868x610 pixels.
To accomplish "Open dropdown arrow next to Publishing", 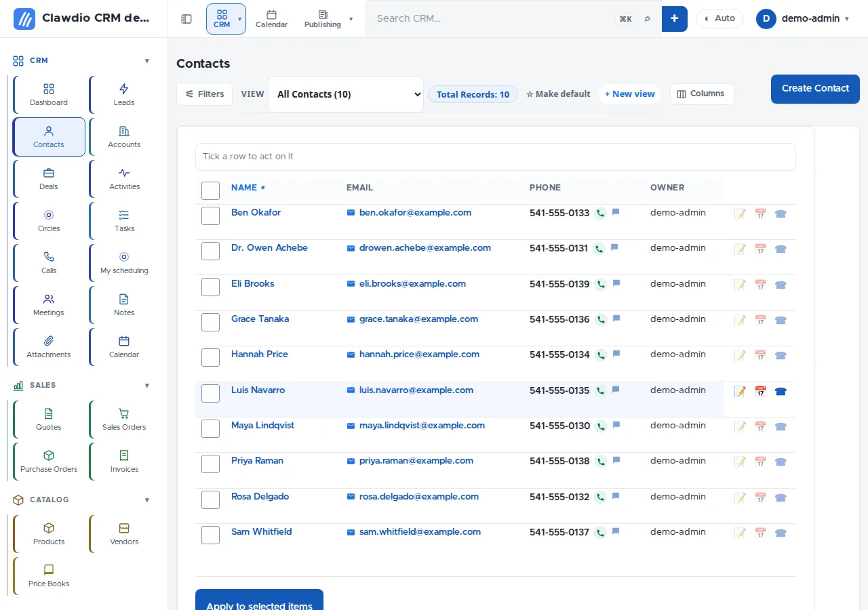I will point(351,19).
